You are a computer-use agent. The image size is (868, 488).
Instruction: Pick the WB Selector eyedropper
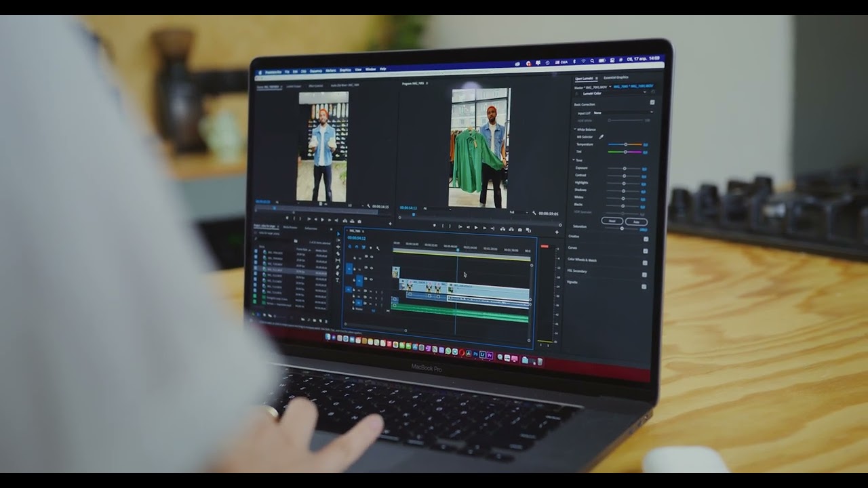click(601, 137)
